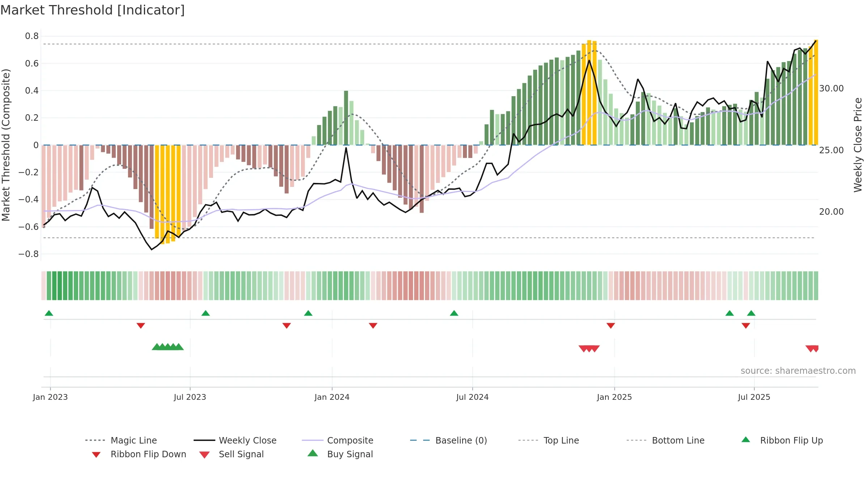Click the ribbon flip down marker after Jan 2024

tap(373, 326)
